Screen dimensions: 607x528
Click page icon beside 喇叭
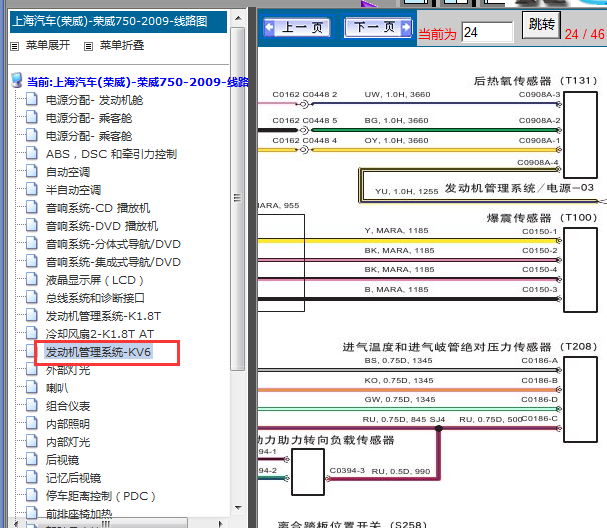click(32, 387)
